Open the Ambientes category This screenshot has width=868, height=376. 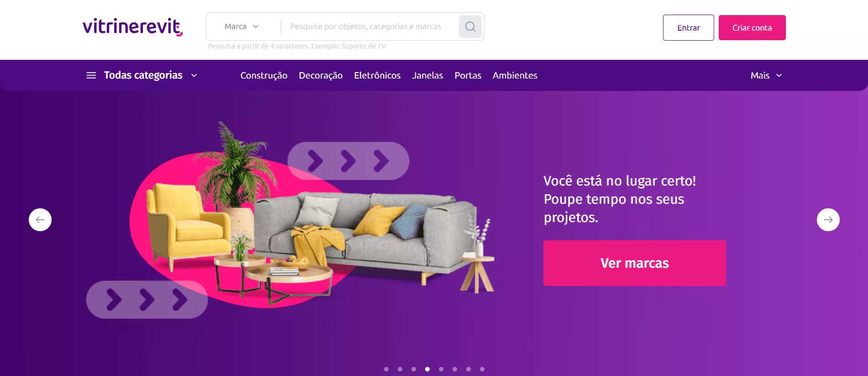point(515,75)
